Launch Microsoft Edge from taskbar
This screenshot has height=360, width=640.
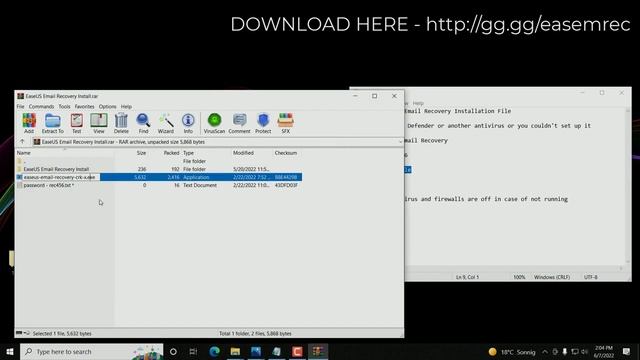pyautogui.click(x=214, y=351)
